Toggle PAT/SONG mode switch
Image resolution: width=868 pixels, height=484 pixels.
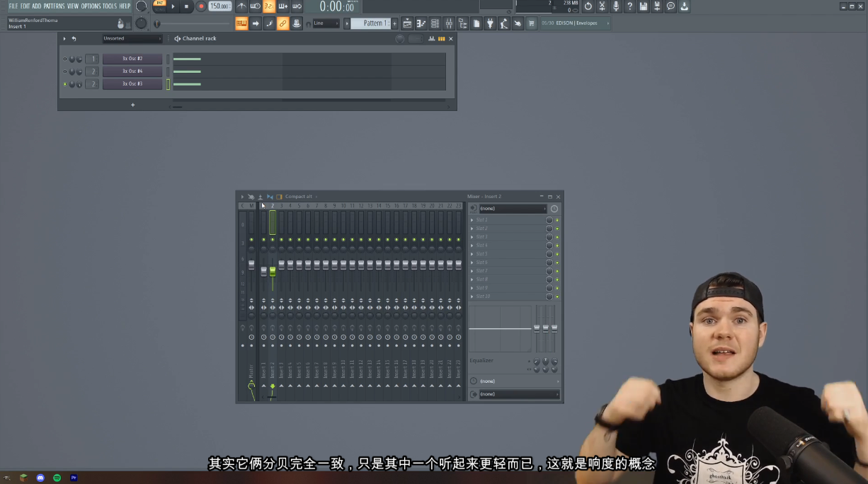coord(159,6)
